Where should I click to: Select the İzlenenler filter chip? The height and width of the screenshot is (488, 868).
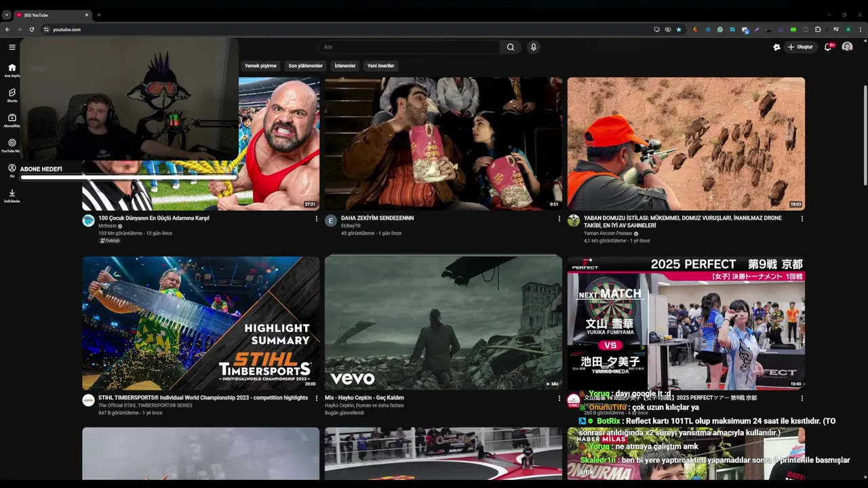(x=345, y=66)
